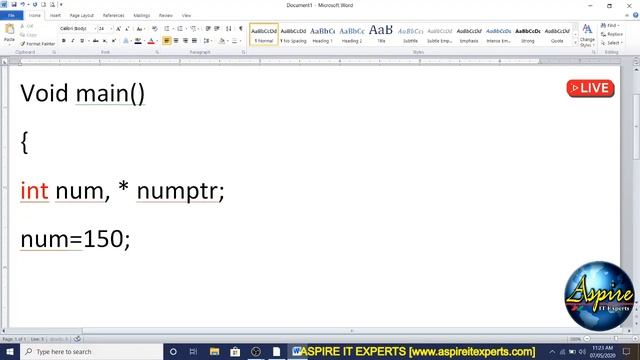Click the text highlight color button
The height and width of the screenshot is (360, 640).
click(138, 41)
